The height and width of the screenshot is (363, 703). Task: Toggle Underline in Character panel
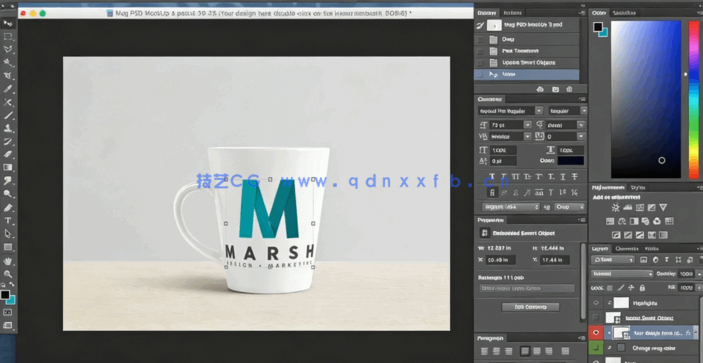pyautogui.click(x=563, y=177)
